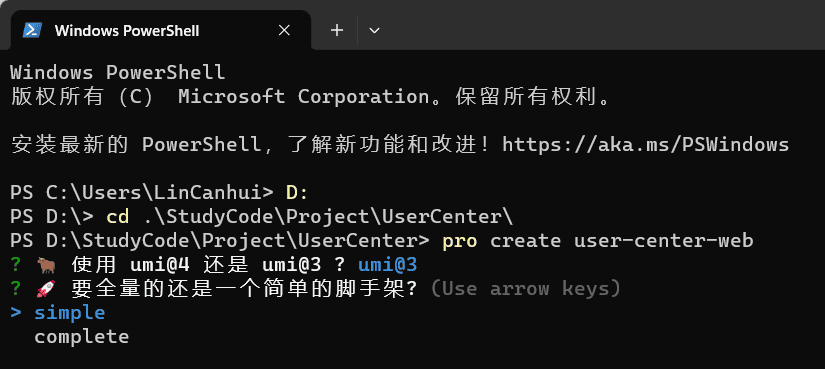Click the rocket emoji in the scaffold prompt
Screen dimensions: 825x369
coord(46,288)
